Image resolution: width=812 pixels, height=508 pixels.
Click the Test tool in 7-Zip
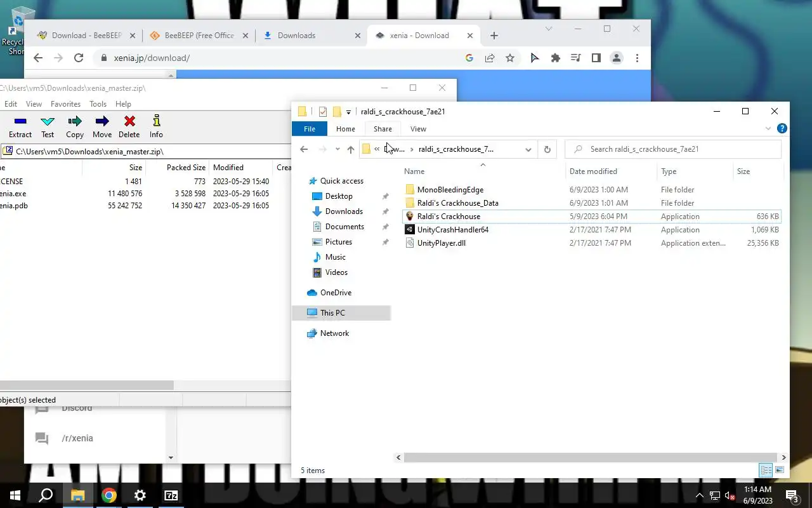click(x=48, y=126)
